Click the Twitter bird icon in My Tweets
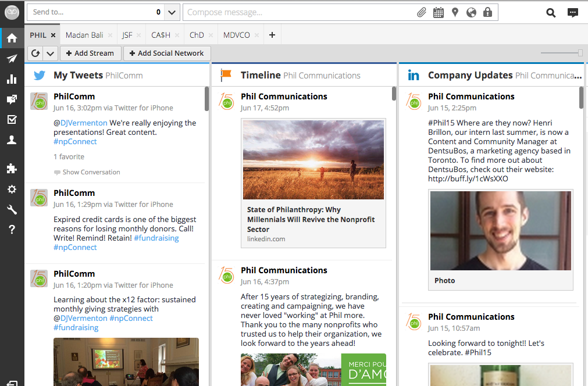 click(40, 76)
